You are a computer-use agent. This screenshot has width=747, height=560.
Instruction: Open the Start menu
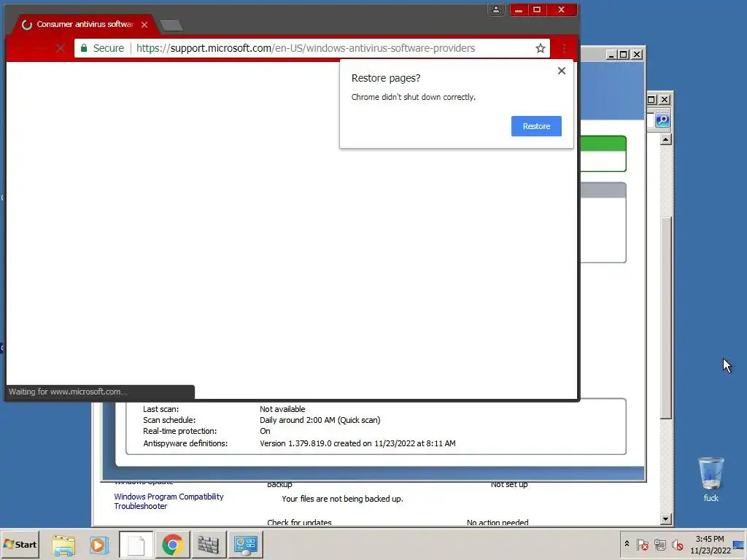pyautogui.click(x=20, y=544)
